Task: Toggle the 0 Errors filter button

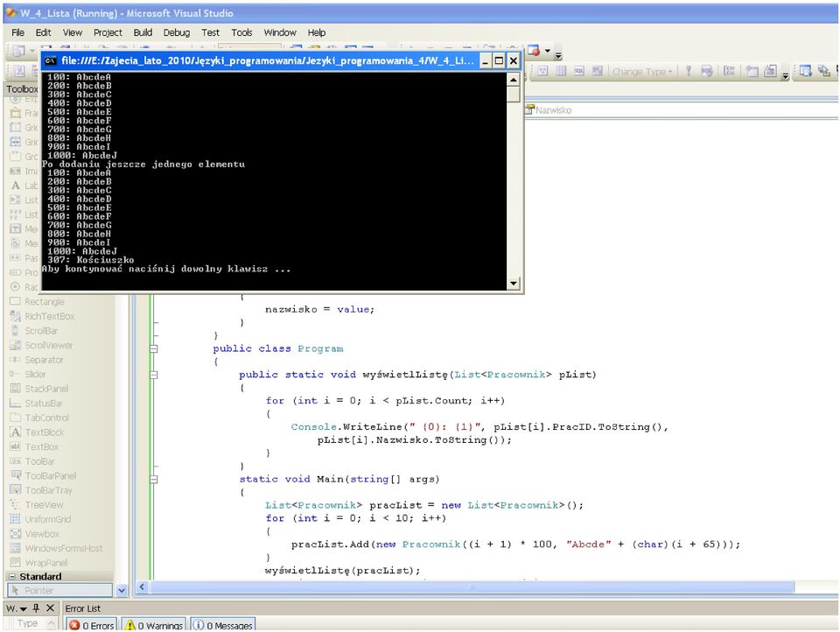Action: pos(92,625)
